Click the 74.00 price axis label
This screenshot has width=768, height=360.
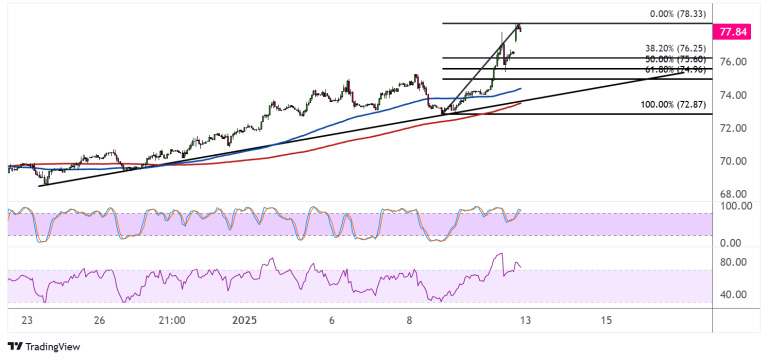pos(733,95)
